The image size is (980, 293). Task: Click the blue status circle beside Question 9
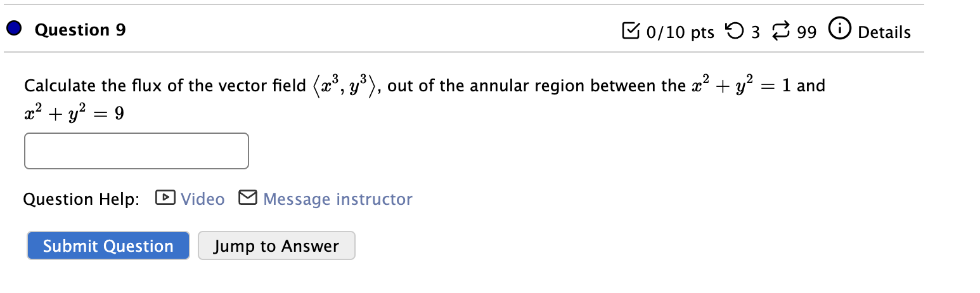(13, 29)
